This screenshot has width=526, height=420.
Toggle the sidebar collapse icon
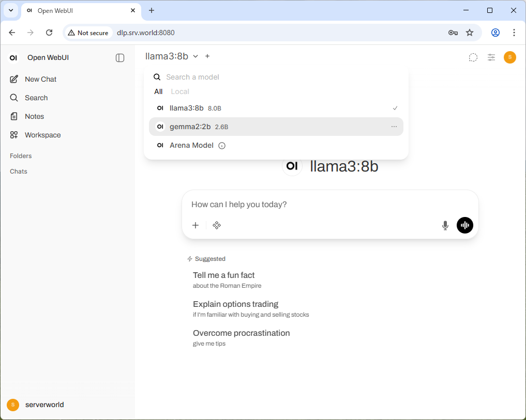120,58
